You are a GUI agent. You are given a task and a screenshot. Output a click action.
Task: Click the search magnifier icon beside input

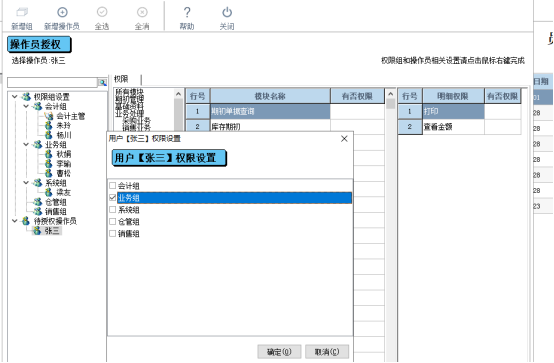click(x=102, y=82)
